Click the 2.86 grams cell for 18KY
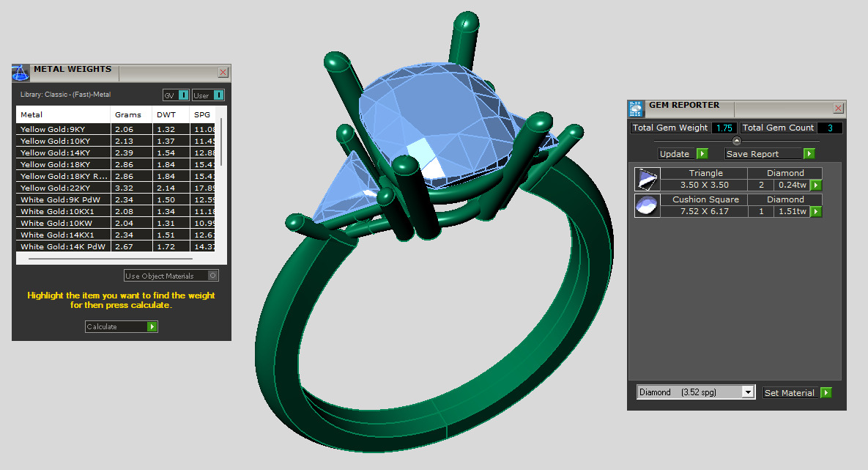This screenshot has height=470, width=868. (131, 164)
